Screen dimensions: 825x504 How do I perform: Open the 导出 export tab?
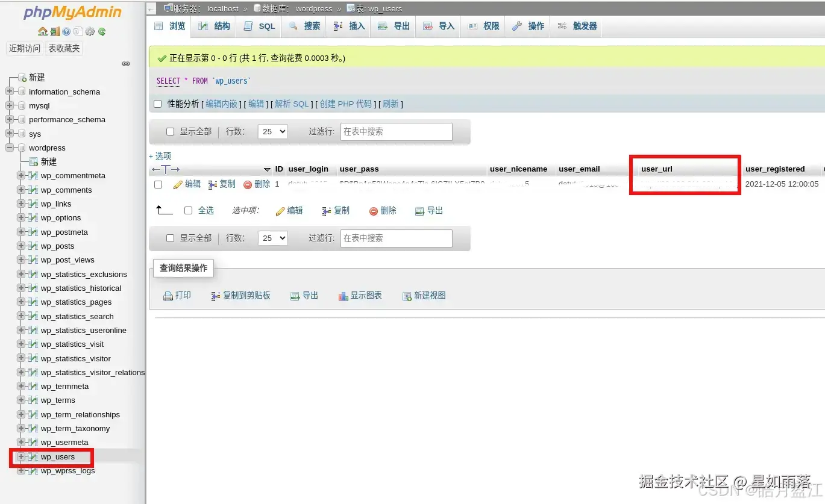point(394,26)
